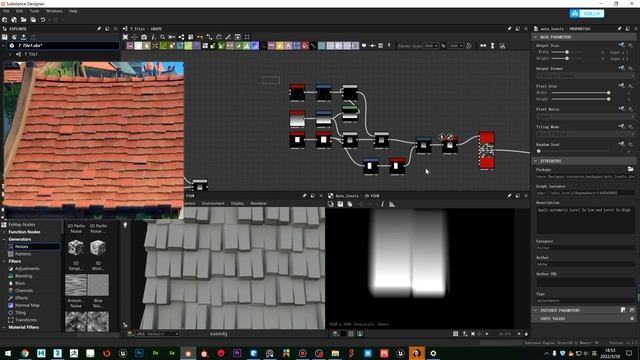640x360 pixels.
Task: Click the link chain icon beside Parent Size
Action: pyautogui.click(x=444, y=46)
